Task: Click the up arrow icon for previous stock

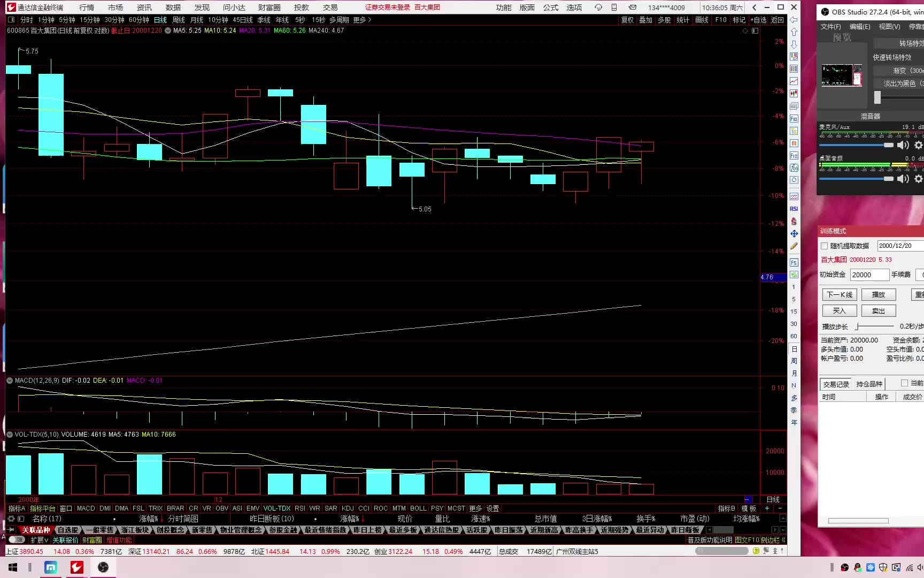Action: (794, 32)
